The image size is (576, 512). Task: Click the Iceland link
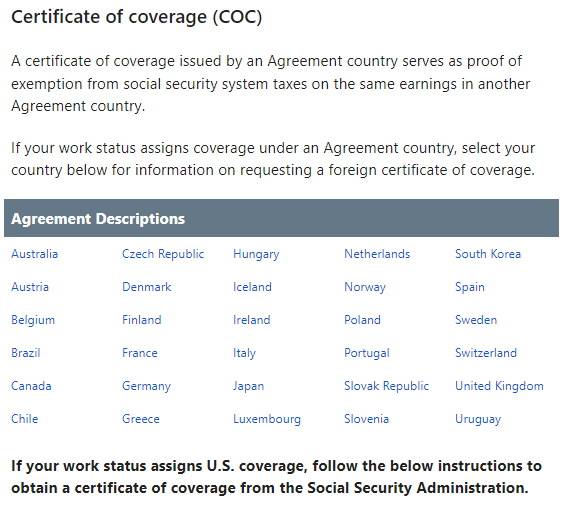click(252, 287)
